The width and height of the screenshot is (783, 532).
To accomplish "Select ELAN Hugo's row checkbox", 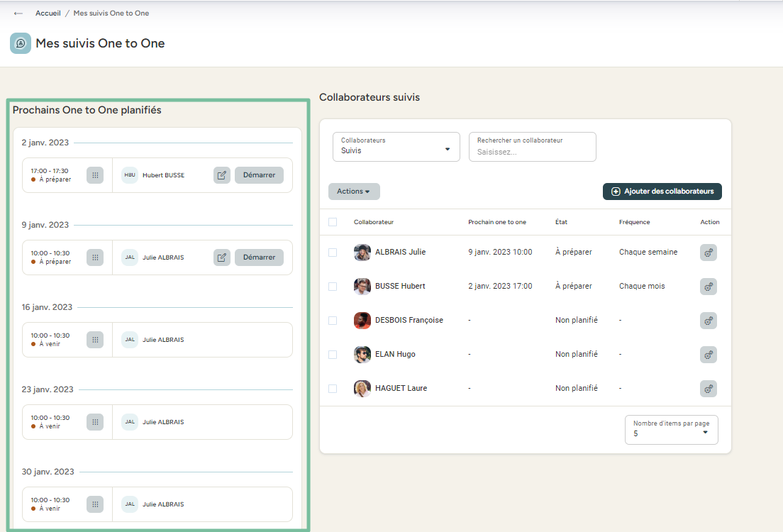I will [333, 355].
